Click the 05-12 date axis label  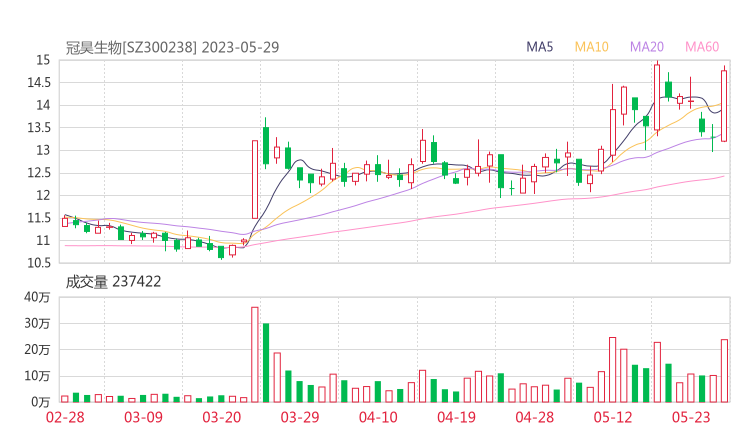pos(613,417)
